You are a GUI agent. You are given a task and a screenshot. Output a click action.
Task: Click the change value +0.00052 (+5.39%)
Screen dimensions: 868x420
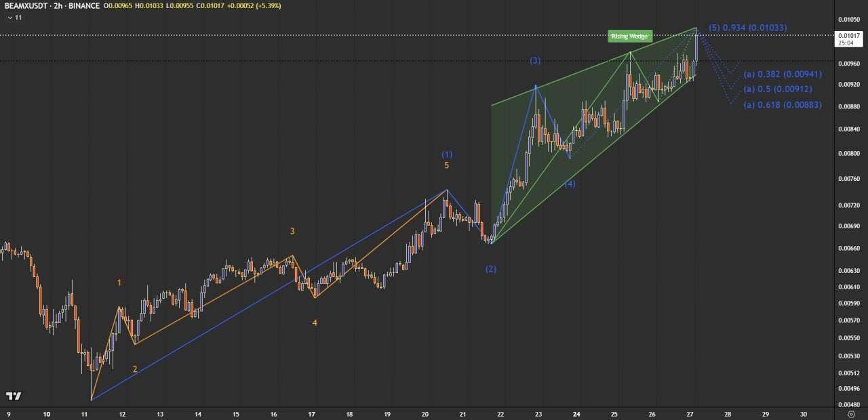255,5
